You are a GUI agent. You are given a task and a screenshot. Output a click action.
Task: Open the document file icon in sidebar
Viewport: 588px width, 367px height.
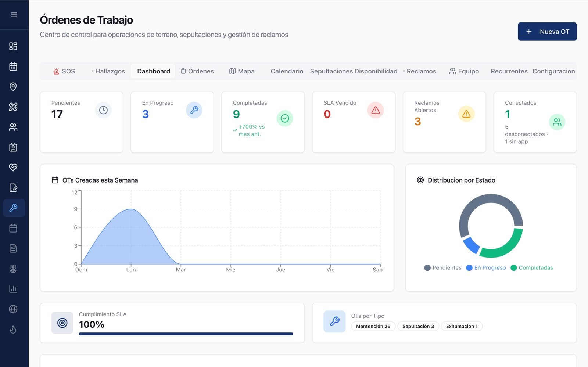coord(13,248)
